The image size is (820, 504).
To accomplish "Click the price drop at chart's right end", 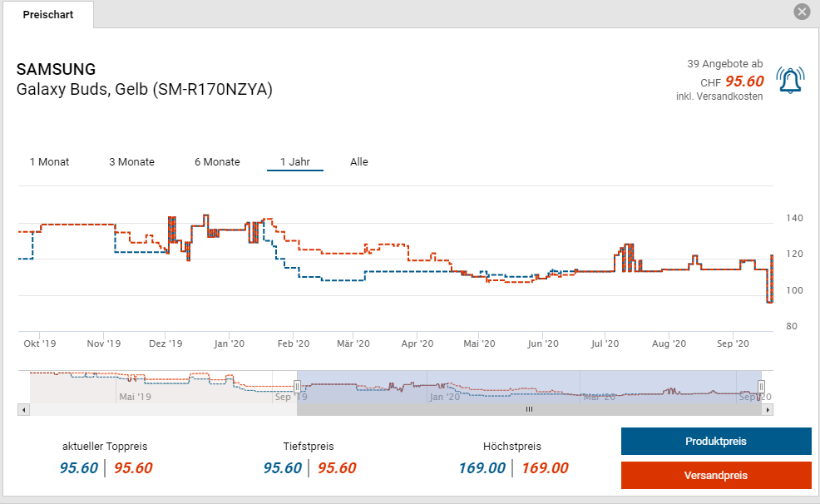I will tap(769, 301).
